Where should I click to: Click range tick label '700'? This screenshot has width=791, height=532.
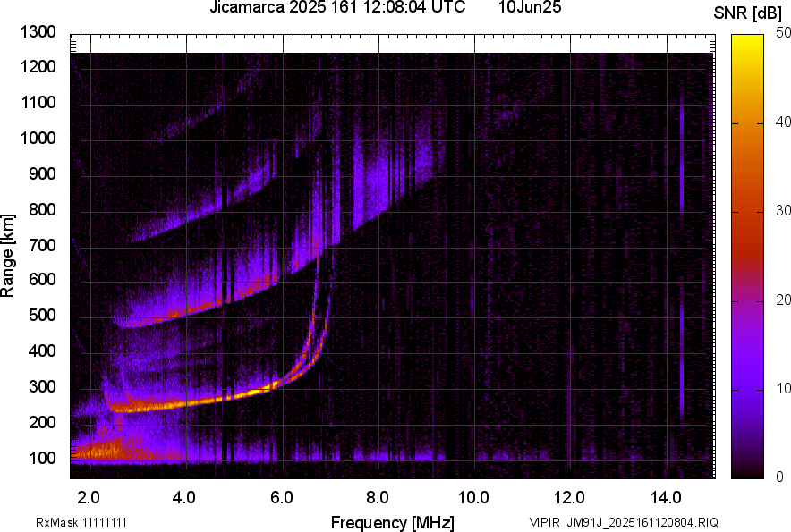[42, 245]
